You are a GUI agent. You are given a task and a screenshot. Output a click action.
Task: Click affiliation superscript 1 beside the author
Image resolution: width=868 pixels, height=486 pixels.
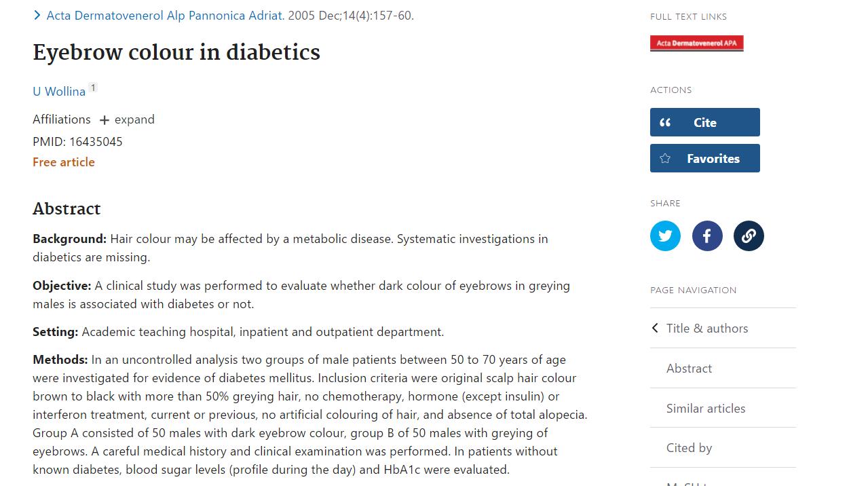click(x=93, y=88)
